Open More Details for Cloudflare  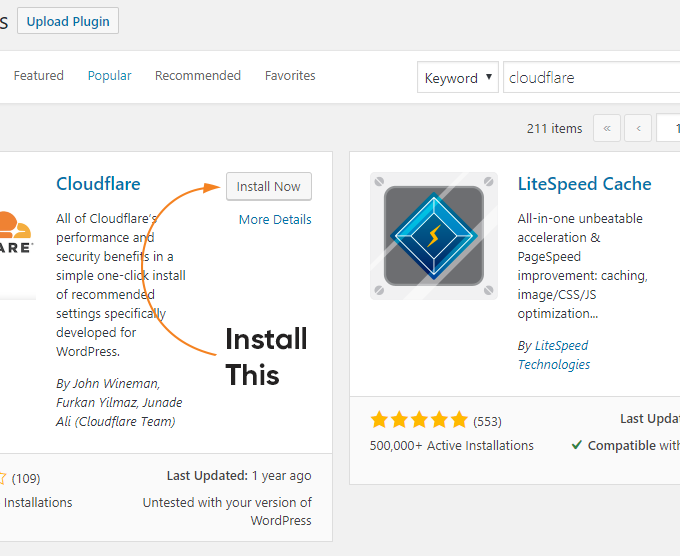[x=275, y=220]
